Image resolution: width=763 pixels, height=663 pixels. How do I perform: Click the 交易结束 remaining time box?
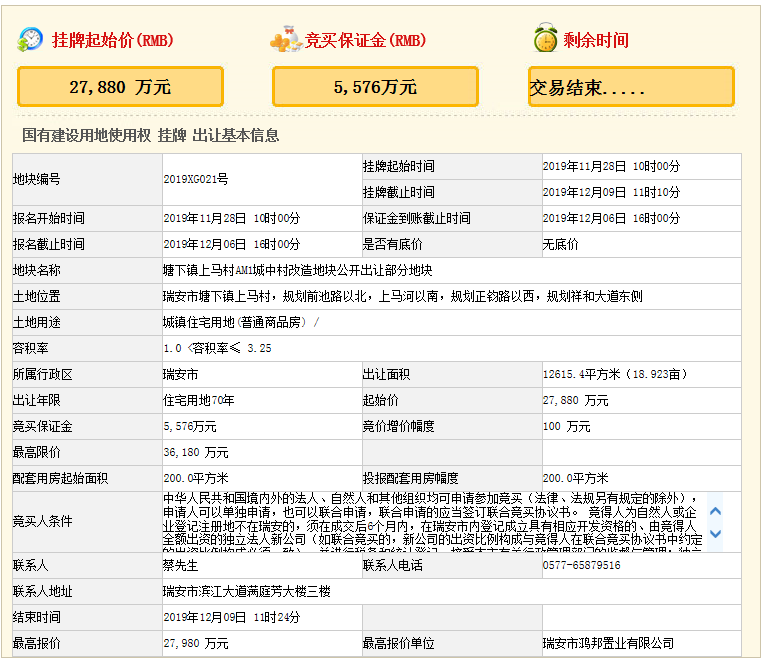[630, 87]
